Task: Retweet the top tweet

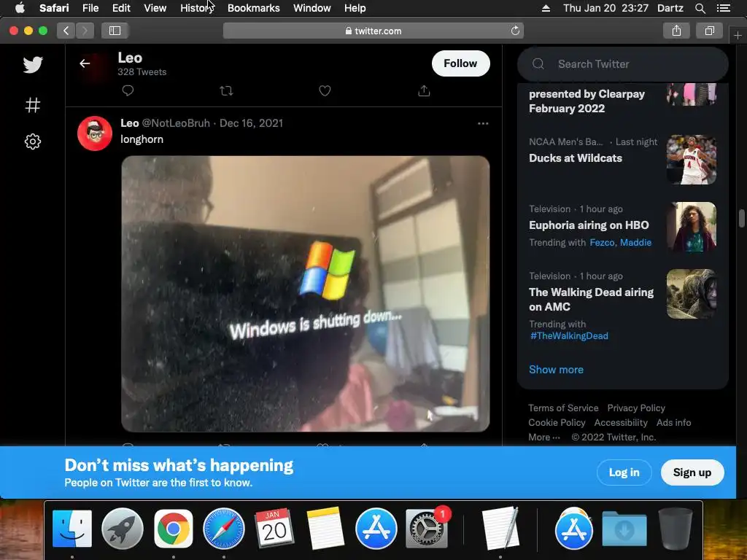Action: [x=226, y=90]
